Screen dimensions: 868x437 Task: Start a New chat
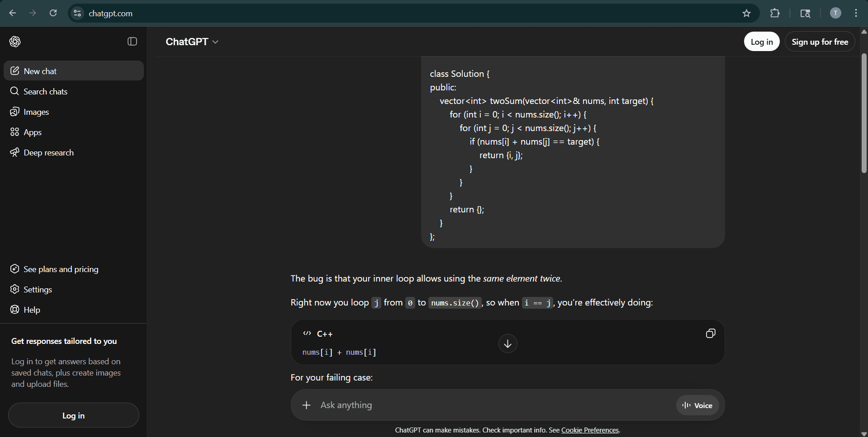pos(74,71)
